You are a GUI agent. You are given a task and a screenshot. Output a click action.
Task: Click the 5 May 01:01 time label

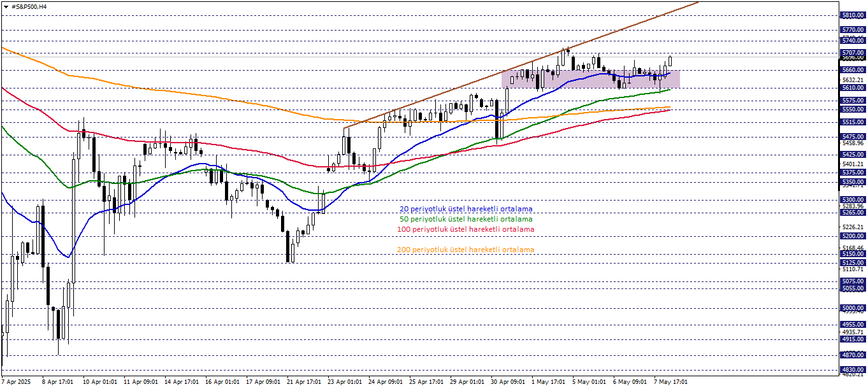[590, 382]
